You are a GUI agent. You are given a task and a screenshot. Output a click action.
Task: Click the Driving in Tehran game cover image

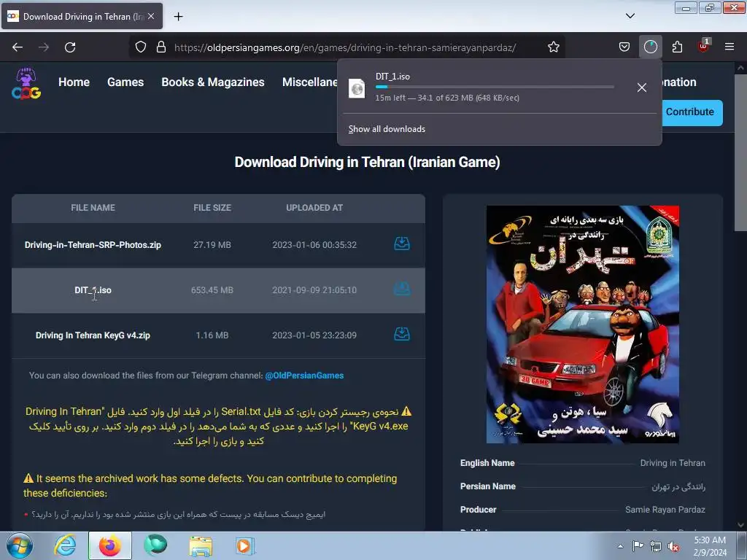(583, 324)
